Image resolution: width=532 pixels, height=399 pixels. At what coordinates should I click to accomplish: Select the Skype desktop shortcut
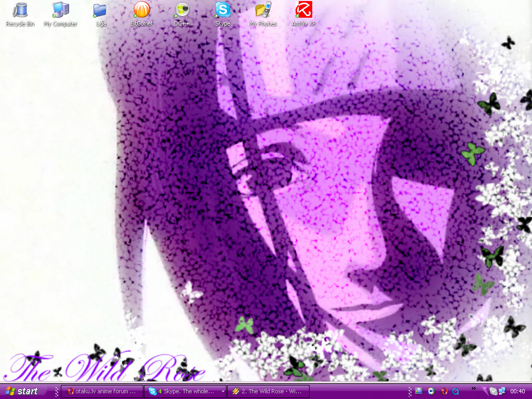click(x=222, y=14)
